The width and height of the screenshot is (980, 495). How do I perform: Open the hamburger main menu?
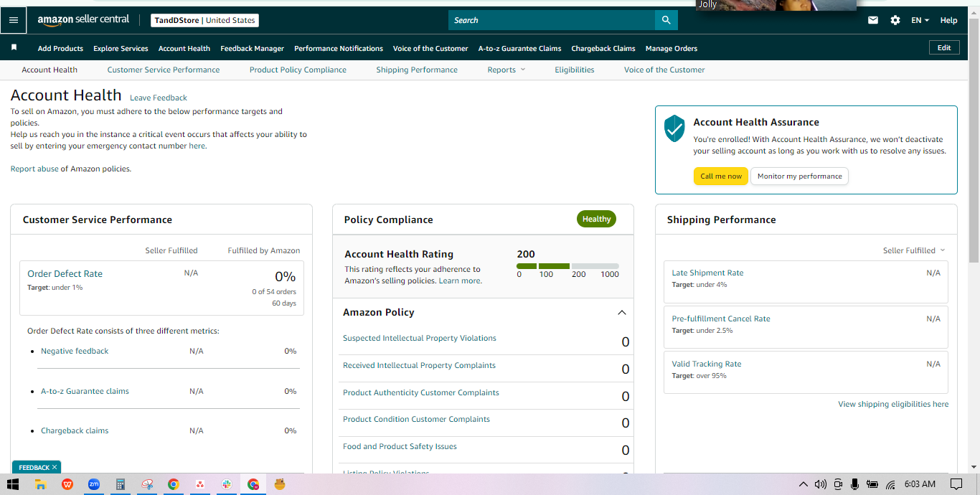point(14,20)
